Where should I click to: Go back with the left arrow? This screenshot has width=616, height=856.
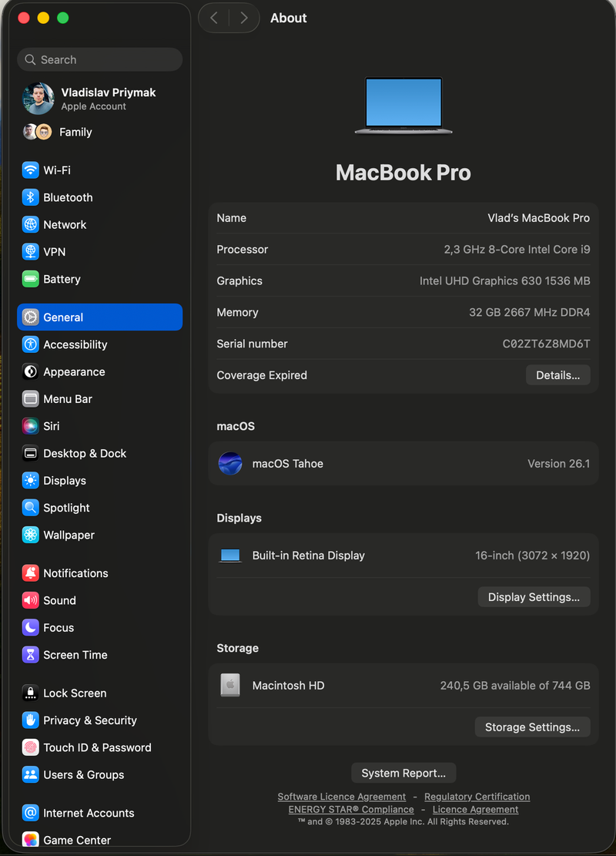[214, 18]
